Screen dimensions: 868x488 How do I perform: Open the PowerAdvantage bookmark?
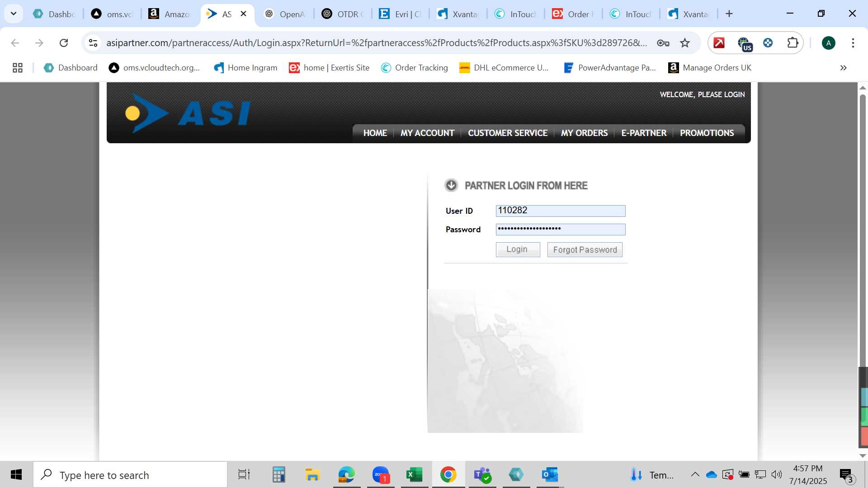coord(609,68)
